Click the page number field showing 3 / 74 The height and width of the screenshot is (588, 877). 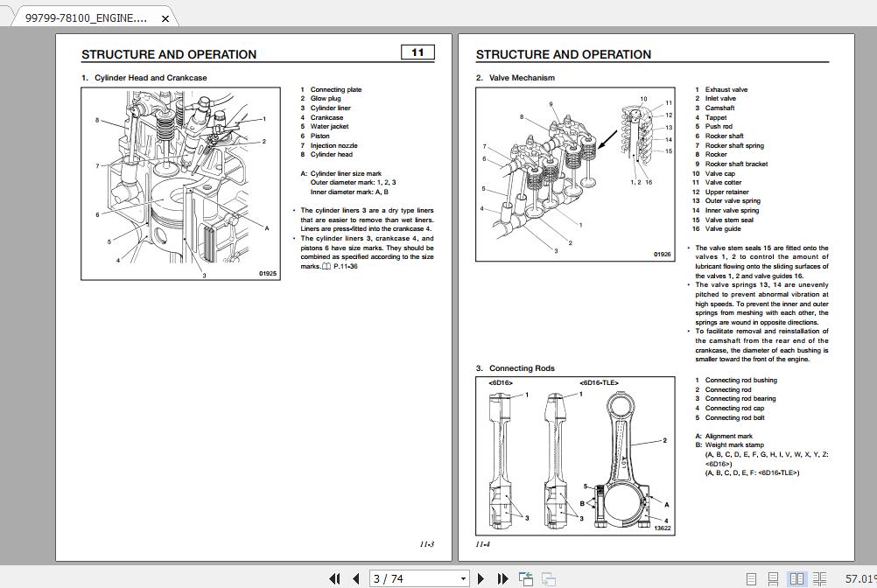[x=414, y=578]
